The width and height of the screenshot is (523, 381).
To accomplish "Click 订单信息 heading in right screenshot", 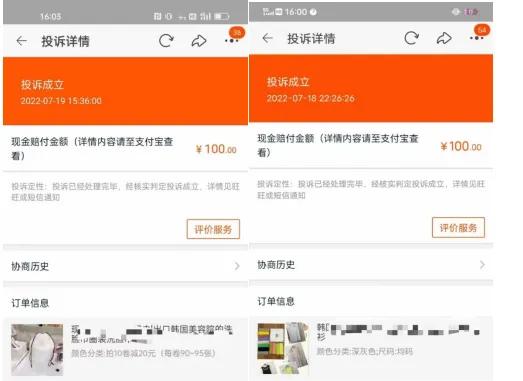I will coord(276,301).
